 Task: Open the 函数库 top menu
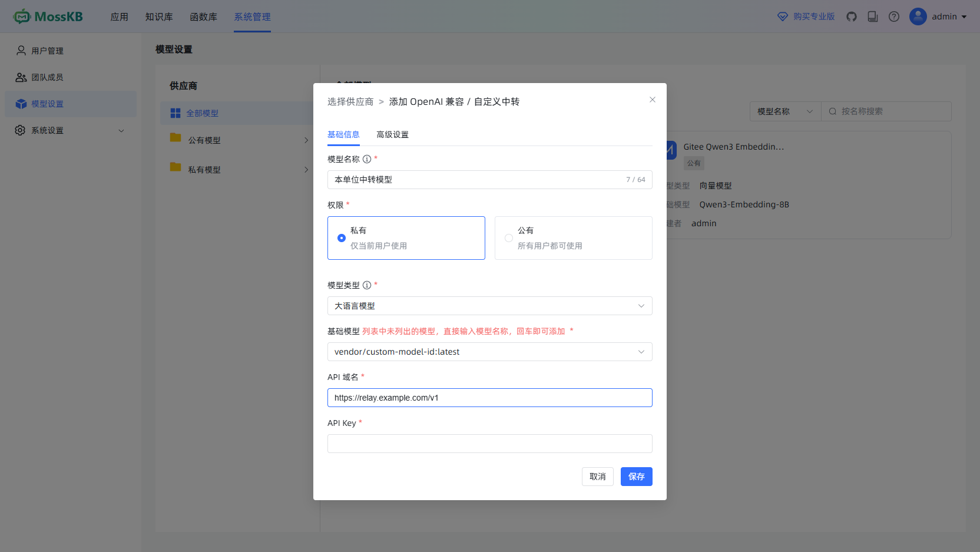(x=203, y=17)
